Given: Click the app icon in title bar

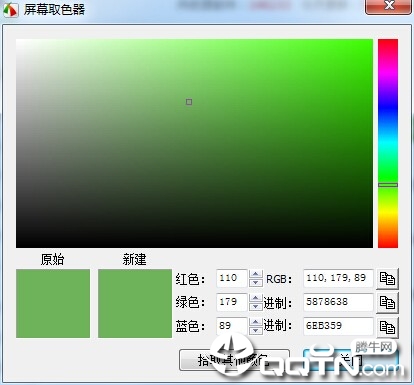Looking at the screenshot, I should pos(10,9).
